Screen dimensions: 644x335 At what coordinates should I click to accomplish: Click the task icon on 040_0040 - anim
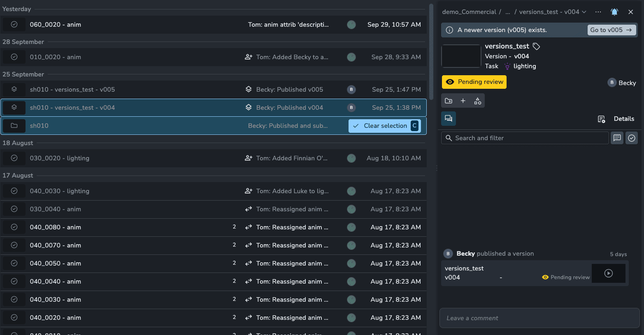14,282
